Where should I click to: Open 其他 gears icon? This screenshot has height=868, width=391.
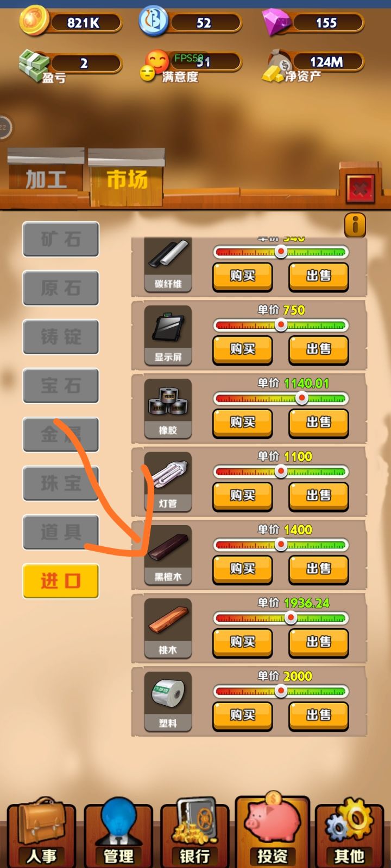(349, 832)
